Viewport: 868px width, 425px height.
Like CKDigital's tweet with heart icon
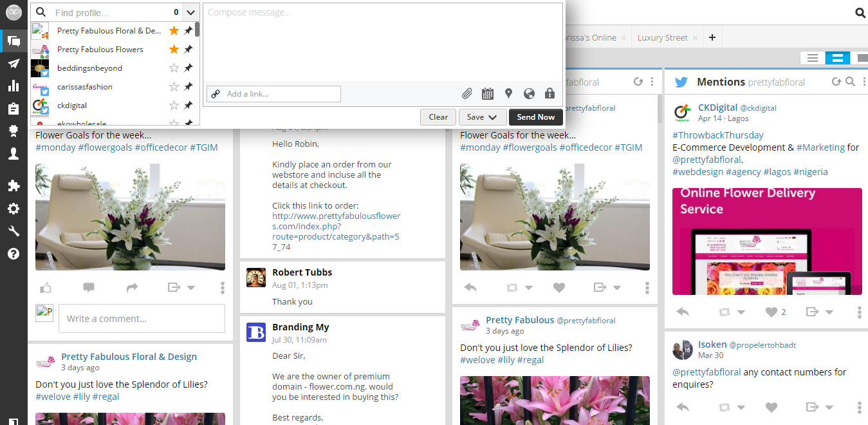point(771,312)
